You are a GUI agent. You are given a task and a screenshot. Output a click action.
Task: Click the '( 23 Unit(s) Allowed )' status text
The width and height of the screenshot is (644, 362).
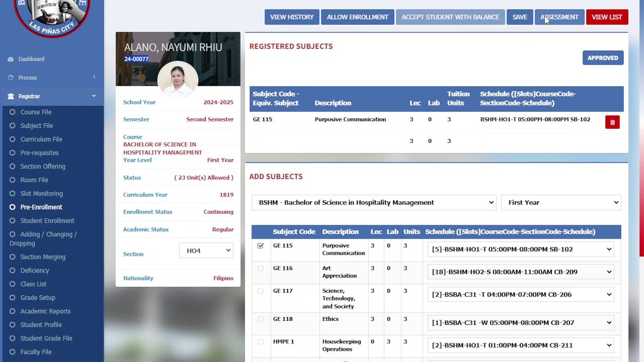[x=204, y=177]
